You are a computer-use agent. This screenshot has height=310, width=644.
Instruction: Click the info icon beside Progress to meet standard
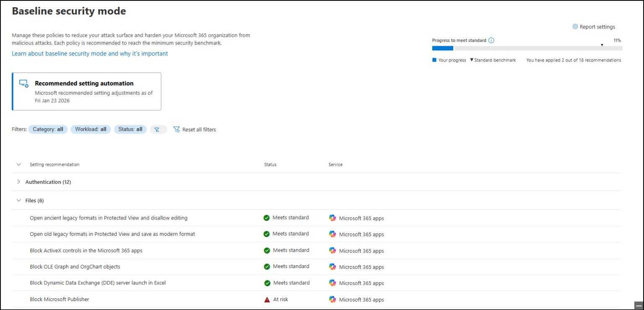coord(491,40)
